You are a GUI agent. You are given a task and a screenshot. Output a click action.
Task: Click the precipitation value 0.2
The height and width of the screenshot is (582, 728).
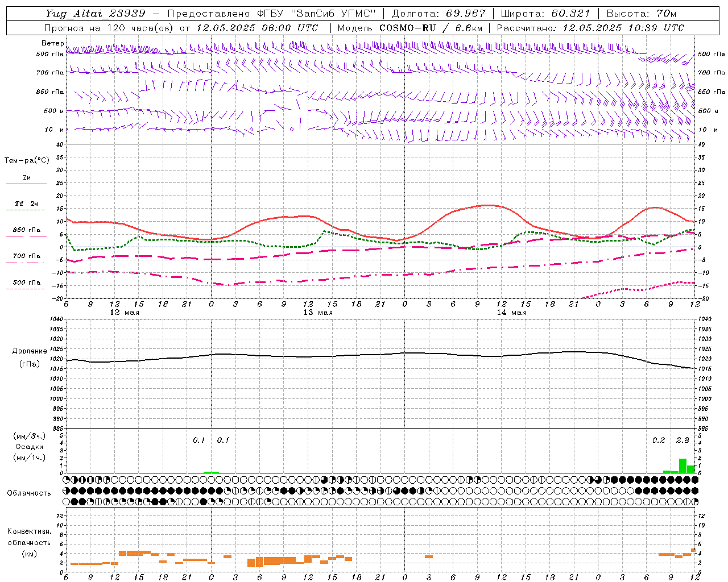click(x=659, y=440)
